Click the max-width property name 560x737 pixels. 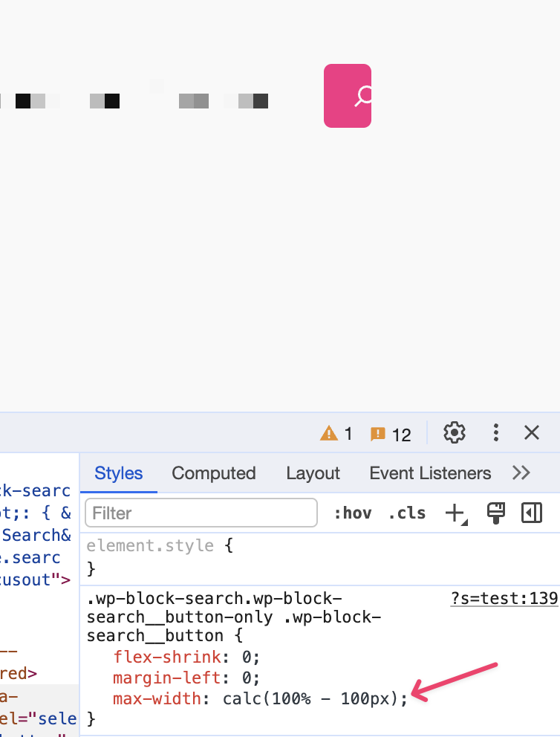click(157, 698)
